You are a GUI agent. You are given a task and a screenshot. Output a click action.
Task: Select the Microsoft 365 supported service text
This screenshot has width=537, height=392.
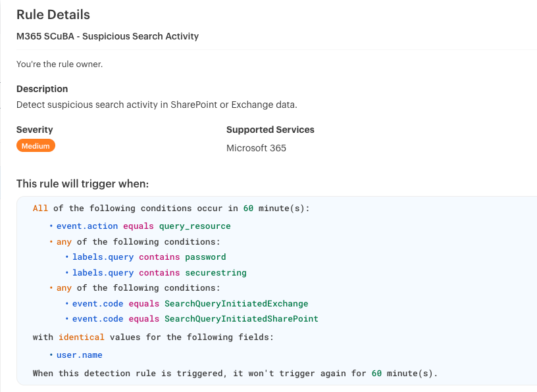[256, 148]
